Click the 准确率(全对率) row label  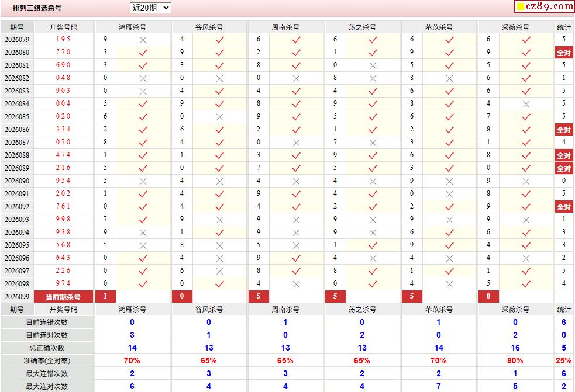tap(47, 361)
